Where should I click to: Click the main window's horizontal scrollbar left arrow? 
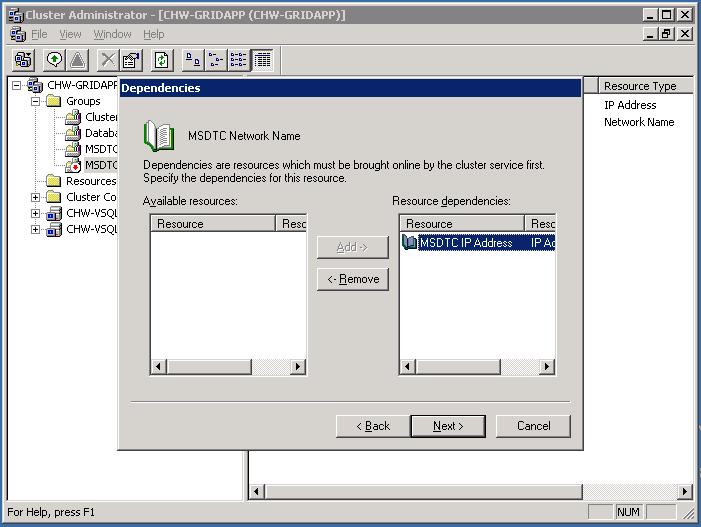pos(256,492)
